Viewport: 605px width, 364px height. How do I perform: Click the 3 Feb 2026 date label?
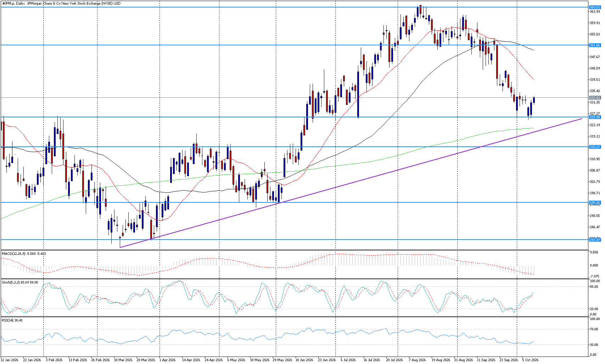coord(54,360)
